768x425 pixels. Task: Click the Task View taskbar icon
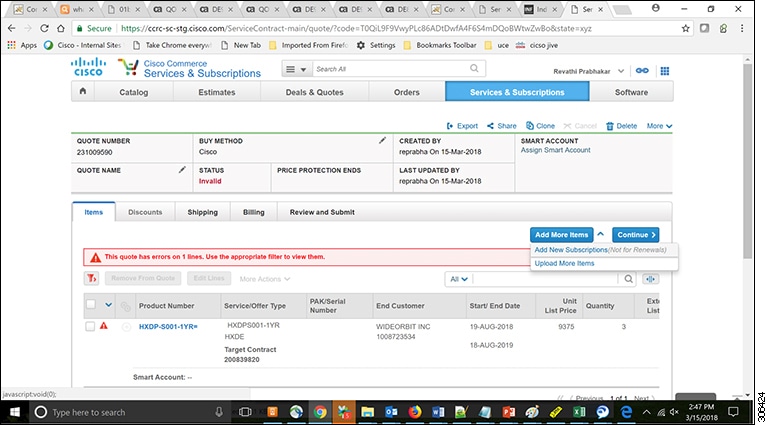click(x=245, y=412)
